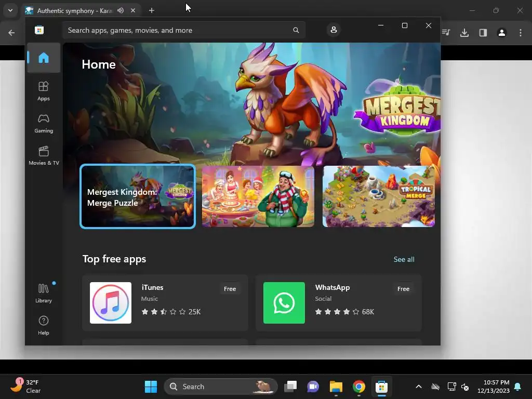
Task: Open the Windows Start menu
Action: pyautogui.click(x=151, y=387)
